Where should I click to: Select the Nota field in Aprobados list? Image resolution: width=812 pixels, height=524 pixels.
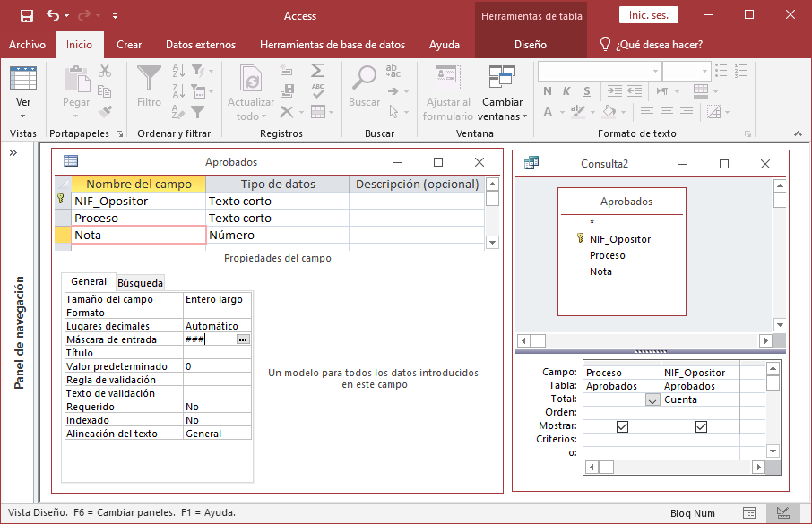(600, 271)
